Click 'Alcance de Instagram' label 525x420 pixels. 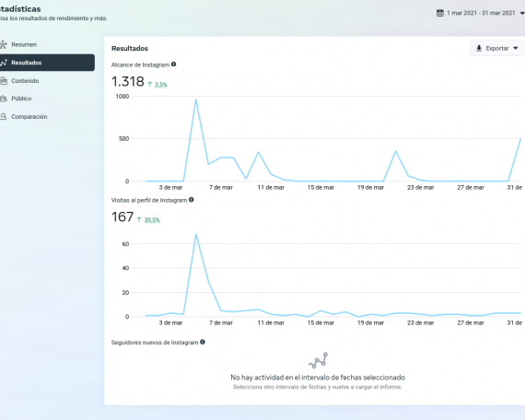(x=140, y=65)
